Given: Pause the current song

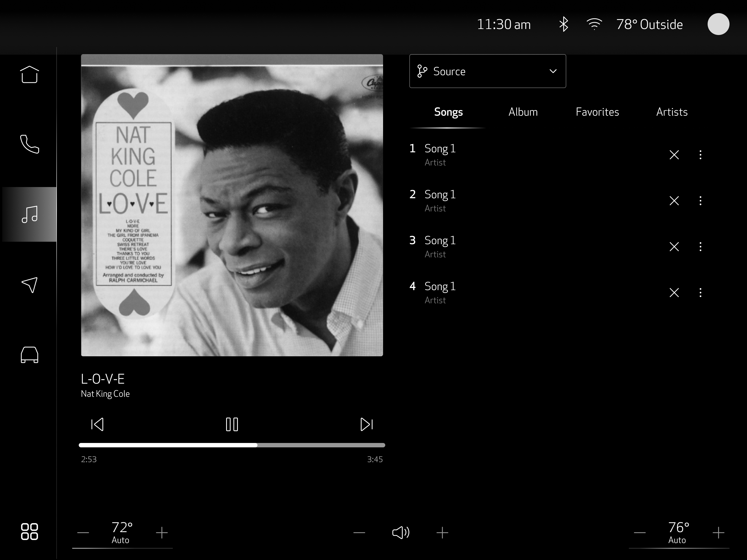Looking at the screenshot, I should 232,425.
